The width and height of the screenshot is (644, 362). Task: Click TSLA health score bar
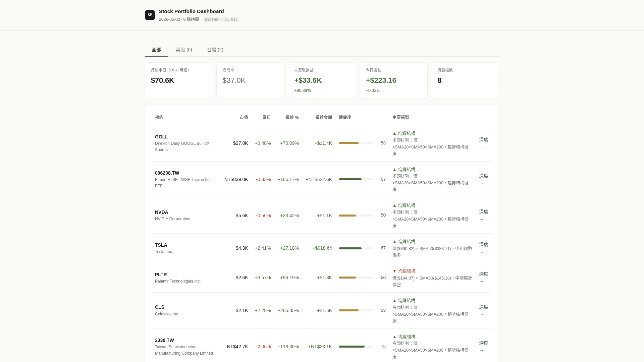tap(356, 248)
